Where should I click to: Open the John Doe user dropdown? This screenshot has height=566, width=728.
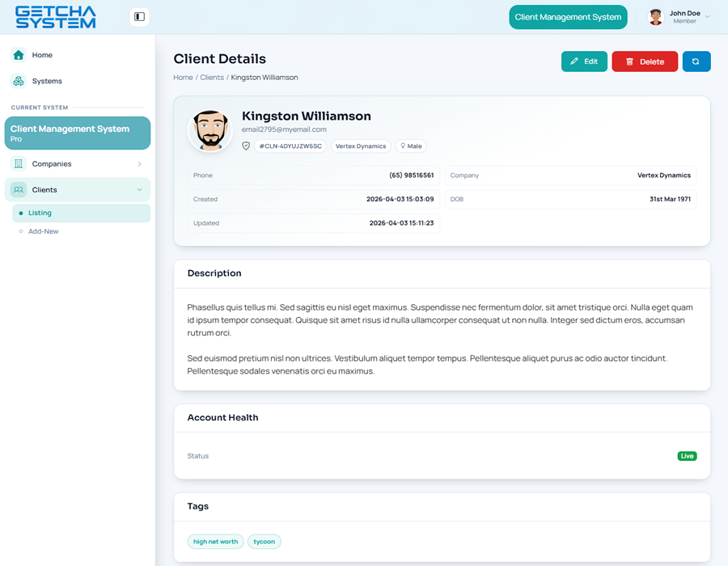(x=708, y=16)
